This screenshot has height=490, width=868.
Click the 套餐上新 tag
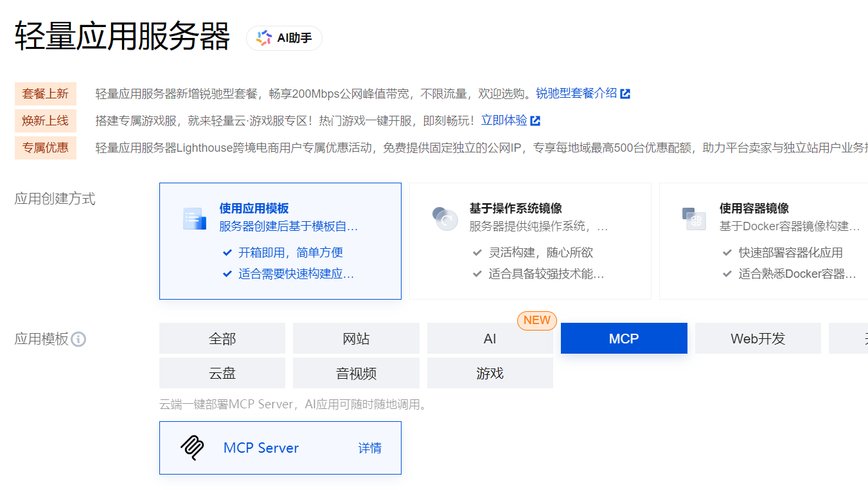point(45,93)
